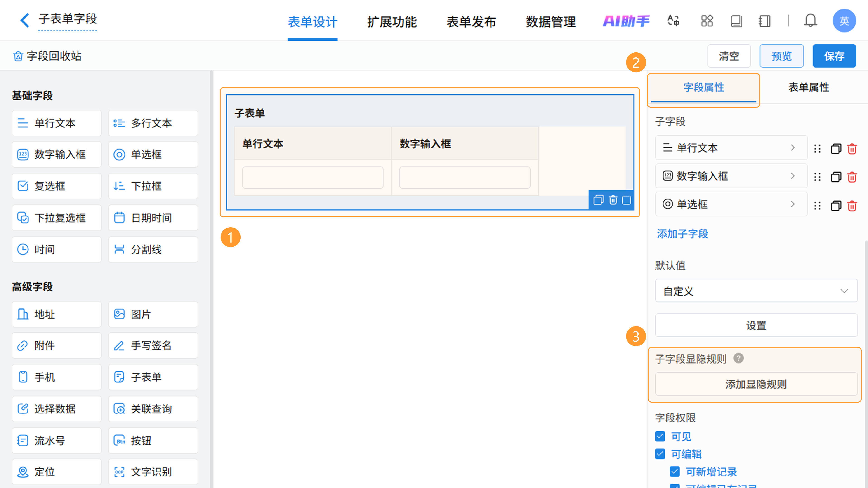Uncheck the 可见 permission
The image size is (868, 488).
click(x=660, y=436)
